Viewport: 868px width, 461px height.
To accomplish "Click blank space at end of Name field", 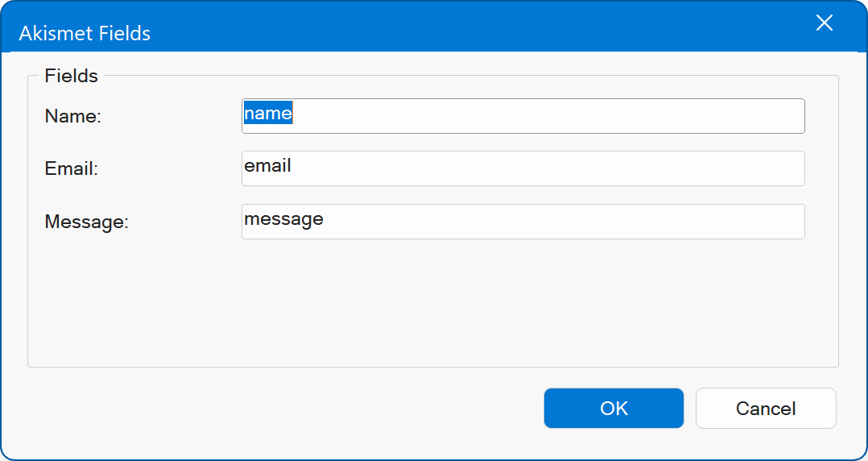I will tap(548, 116).
